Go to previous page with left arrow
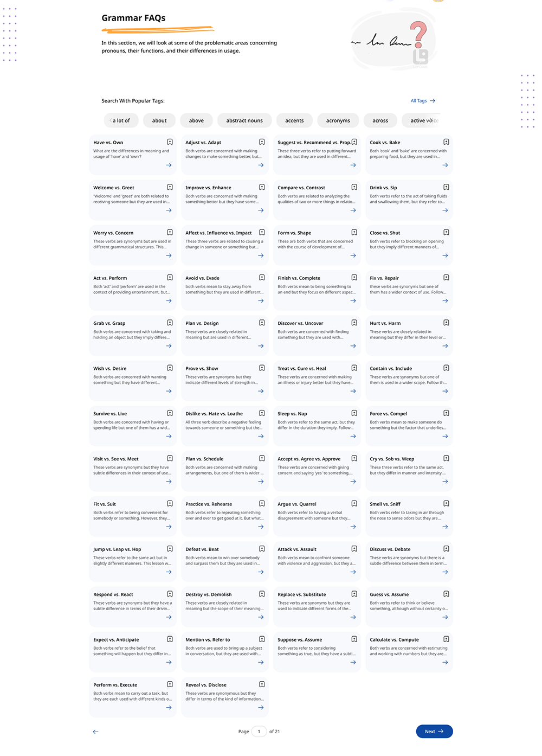This screenshot has width=542, height=756. pyautogui.click(x=96, y=732)
